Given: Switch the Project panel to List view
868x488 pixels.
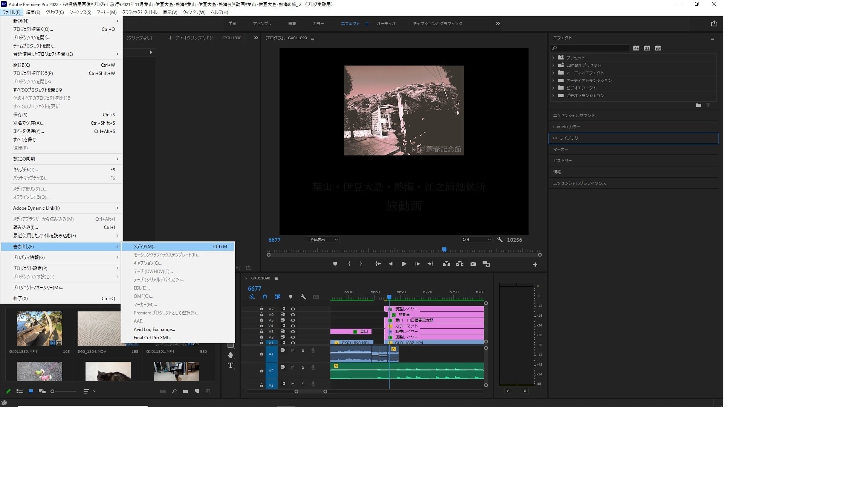Looking at the screenshot, I should point(19,391).
